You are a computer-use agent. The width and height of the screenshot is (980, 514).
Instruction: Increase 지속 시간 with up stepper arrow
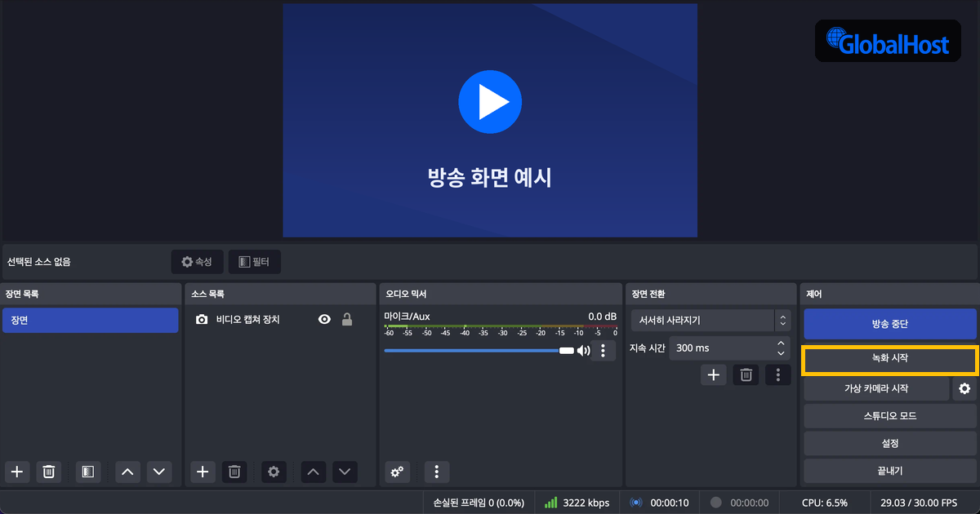782,343
